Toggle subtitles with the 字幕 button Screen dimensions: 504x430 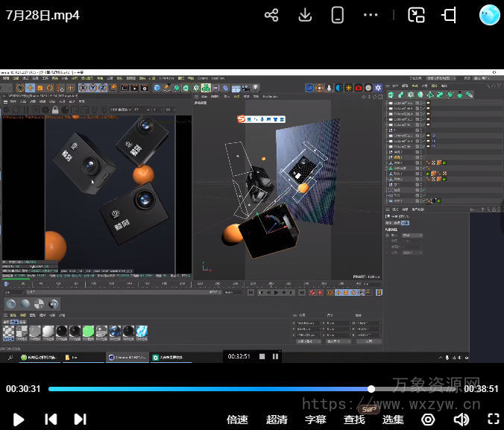click(315, 420)
